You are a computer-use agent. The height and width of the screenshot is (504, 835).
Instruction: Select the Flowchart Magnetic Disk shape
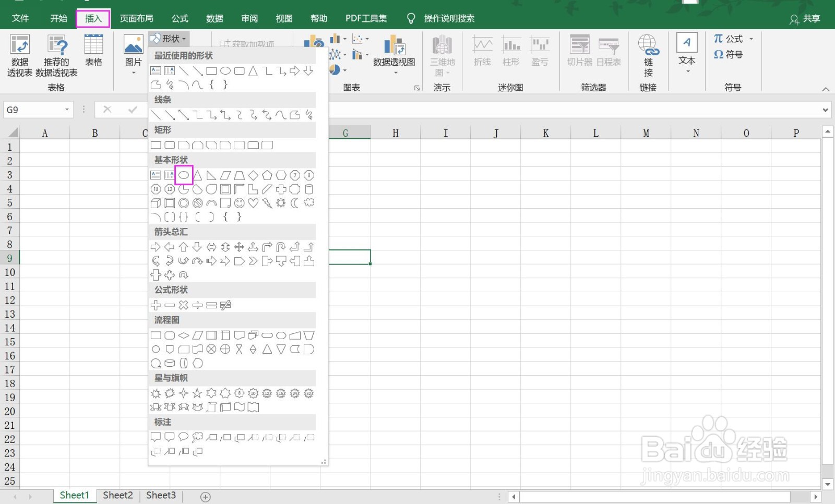[x=170, y=363]
